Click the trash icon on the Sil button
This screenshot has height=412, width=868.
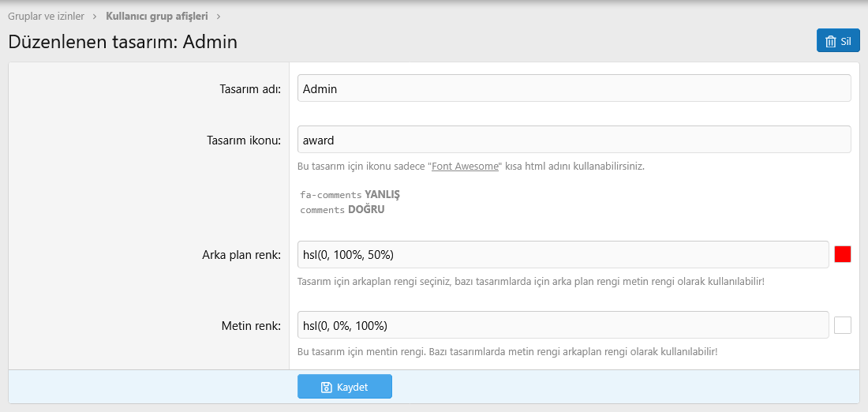(x=830, y=42)
